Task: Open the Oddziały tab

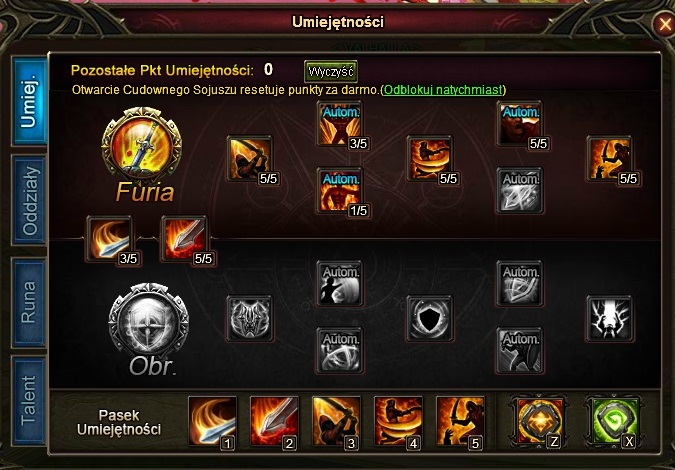Action: [x=29, y=200]
